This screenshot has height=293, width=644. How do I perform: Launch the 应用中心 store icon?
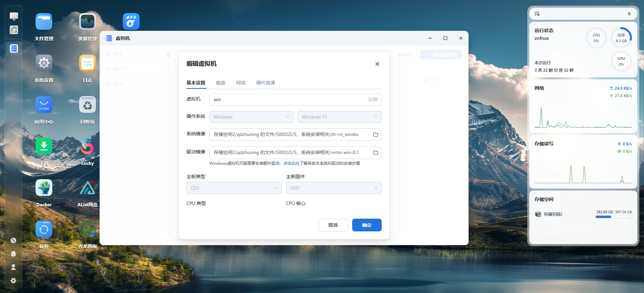[x=44, y=105]
